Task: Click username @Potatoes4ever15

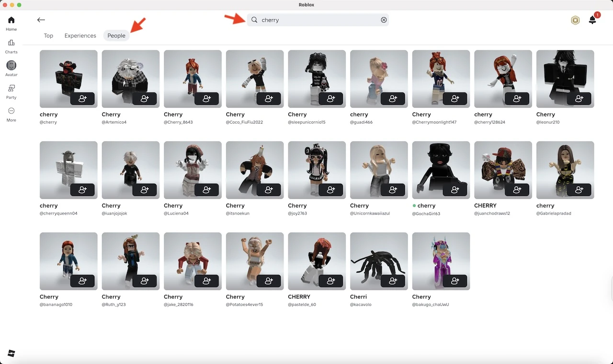Action: (245, 304)
